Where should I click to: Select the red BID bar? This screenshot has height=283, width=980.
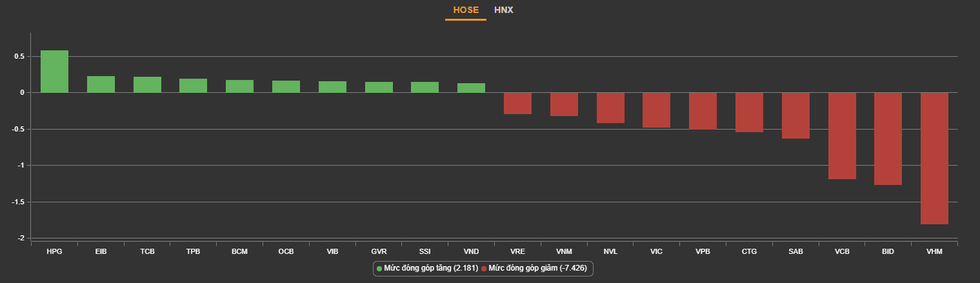point(888,139)
